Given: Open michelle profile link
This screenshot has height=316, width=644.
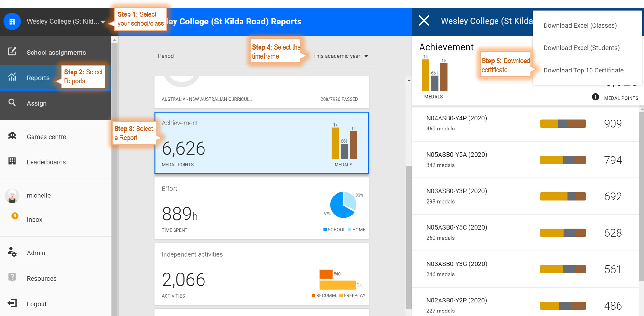Looking at the screenshot, I should 39,196.
